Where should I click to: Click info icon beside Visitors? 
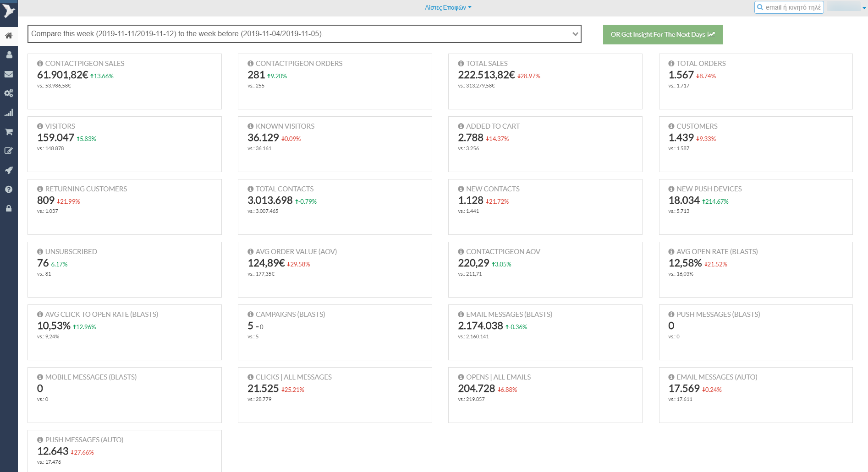[x=40, y=126]
